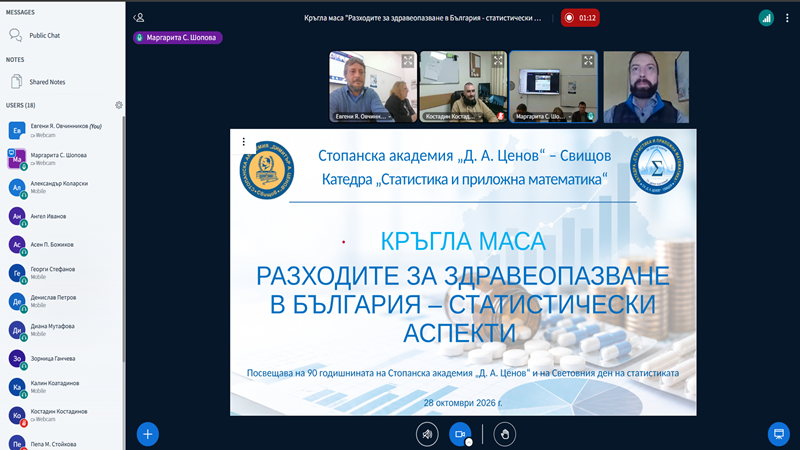The image size is (800, 450).
Task: Select user Евгени Я. Овчинников (You)
Action: 62,130
